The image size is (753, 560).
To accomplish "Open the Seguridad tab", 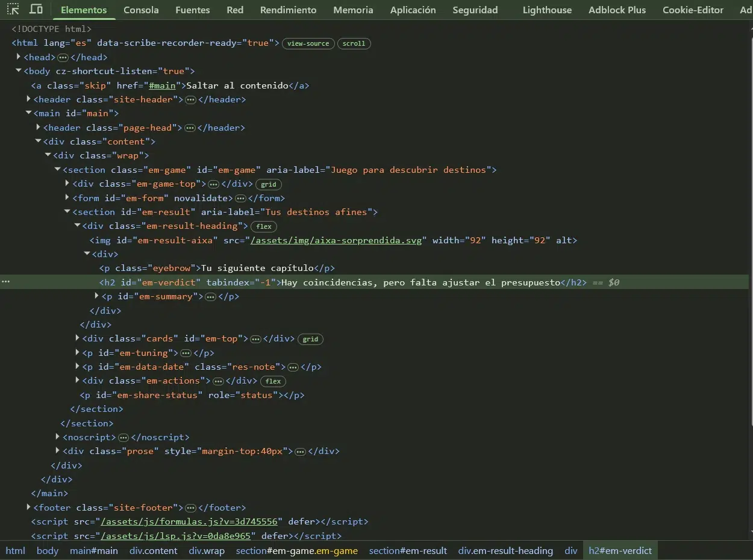I will [x=475, y=10].
